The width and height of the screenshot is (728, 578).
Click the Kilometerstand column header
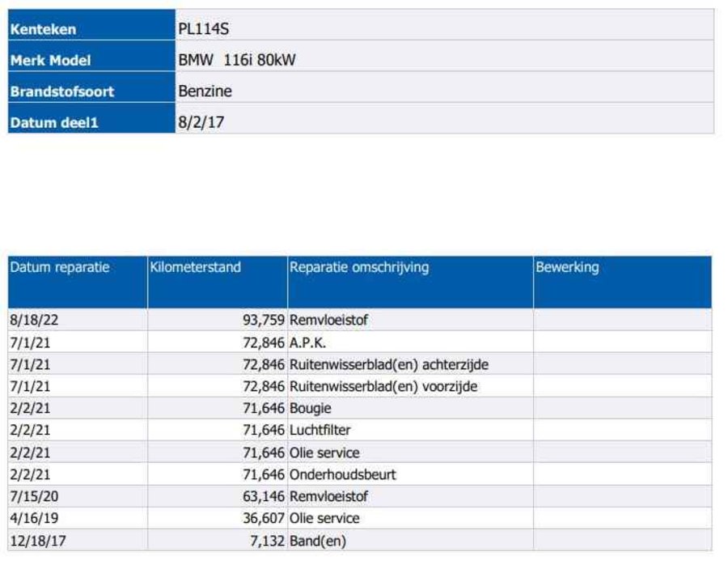click(195, 268)
